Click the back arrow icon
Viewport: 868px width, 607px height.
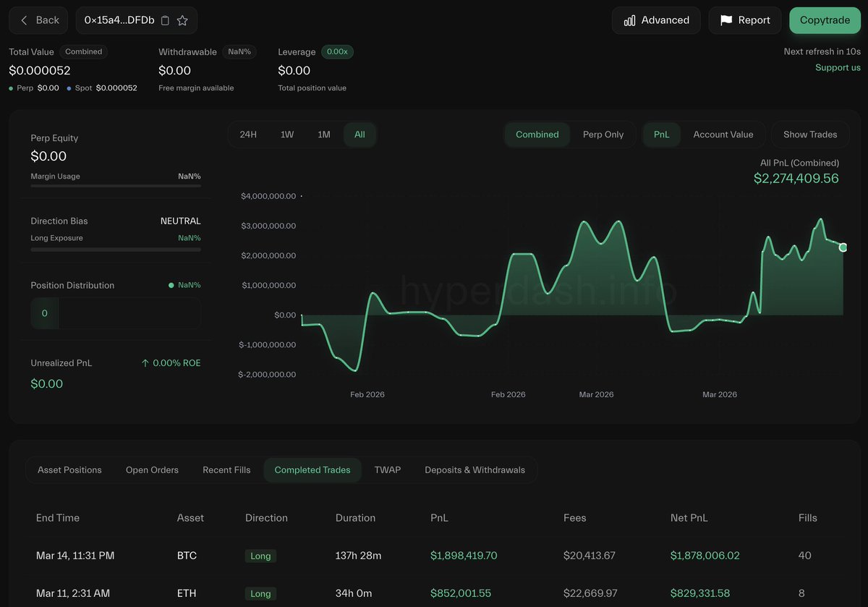(x=24, y=20)
